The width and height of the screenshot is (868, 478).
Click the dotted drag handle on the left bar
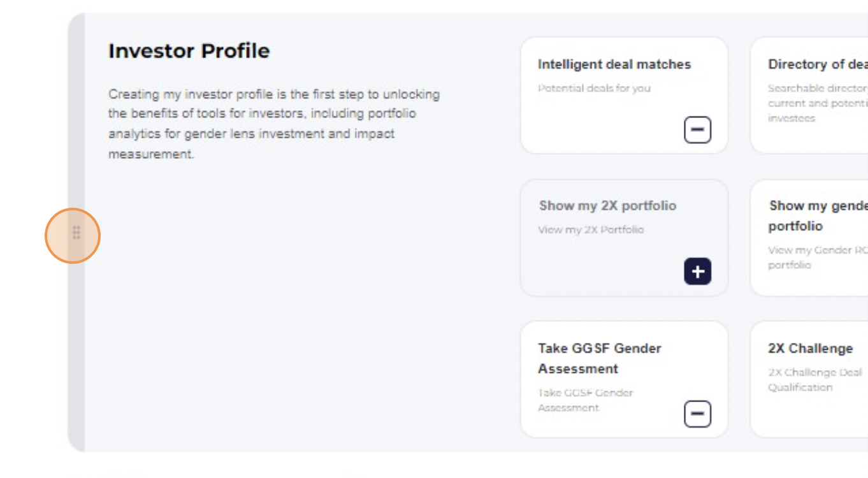(76, 233)
